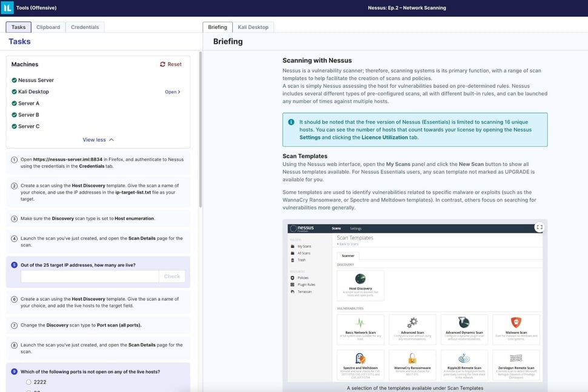Open the Credentials tab

pyautogui.click(x=85, y=27)
